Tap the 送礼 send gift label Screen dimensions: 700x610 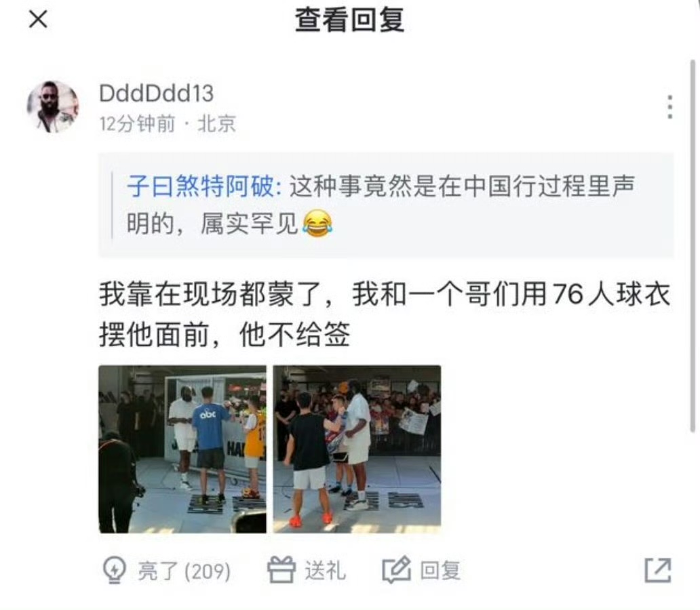tap(325, 571)
